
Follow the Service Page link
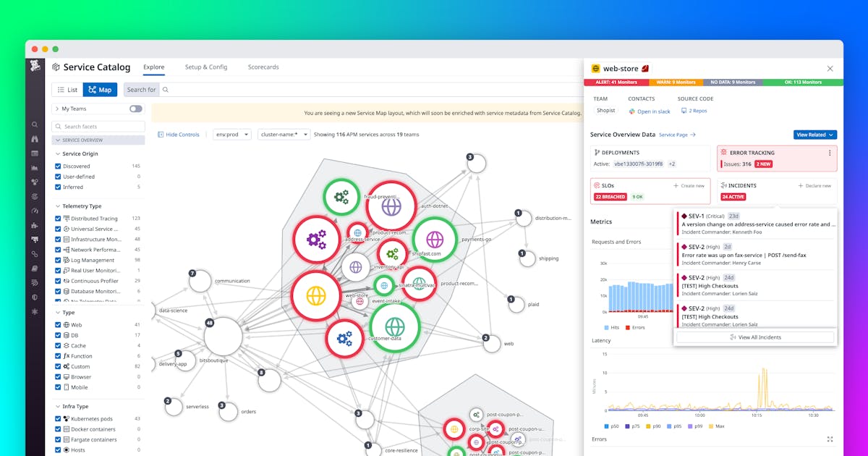tap(673, 135)
